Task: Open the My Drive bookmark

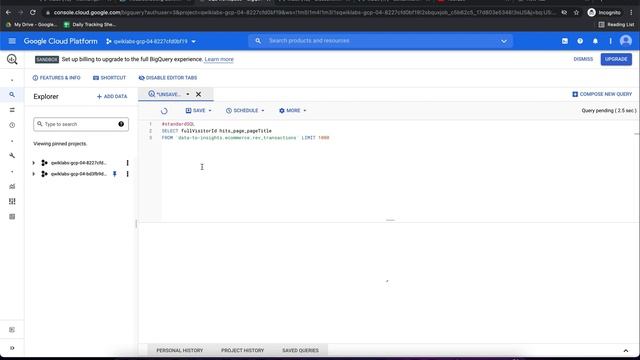Action: 31,24
